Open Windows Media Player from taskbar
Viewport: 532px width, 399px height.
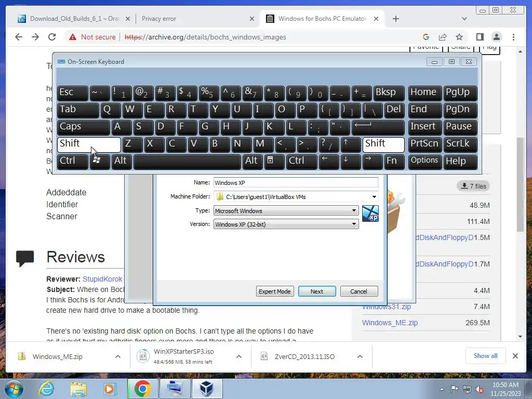coord(110,389)
